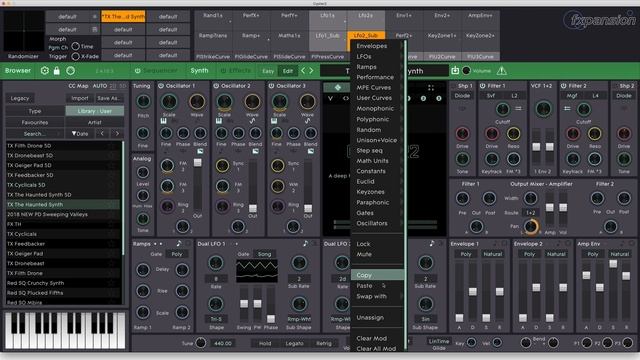The width and height of the screenshot is (640, 360).
Task: Click Oscillator 1 waveform icon below Blend
Action: click(x=200, y=151)
